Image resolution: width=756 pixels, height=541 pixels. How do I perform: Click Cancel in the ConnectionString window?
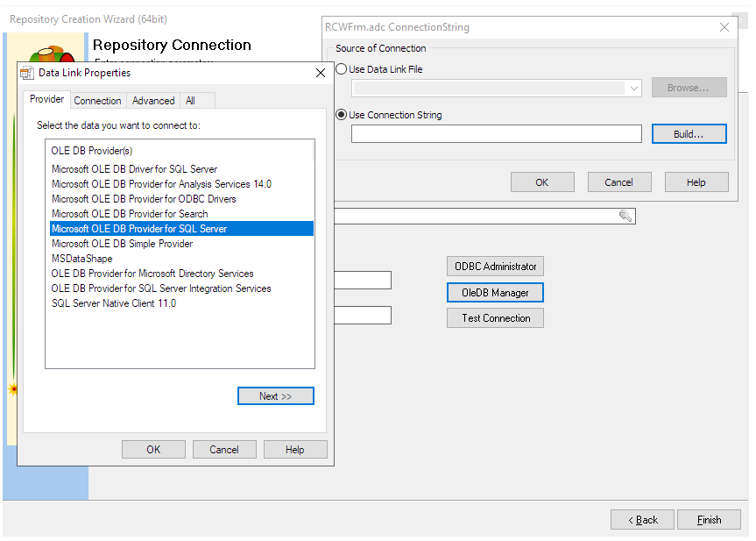(619, 182)
